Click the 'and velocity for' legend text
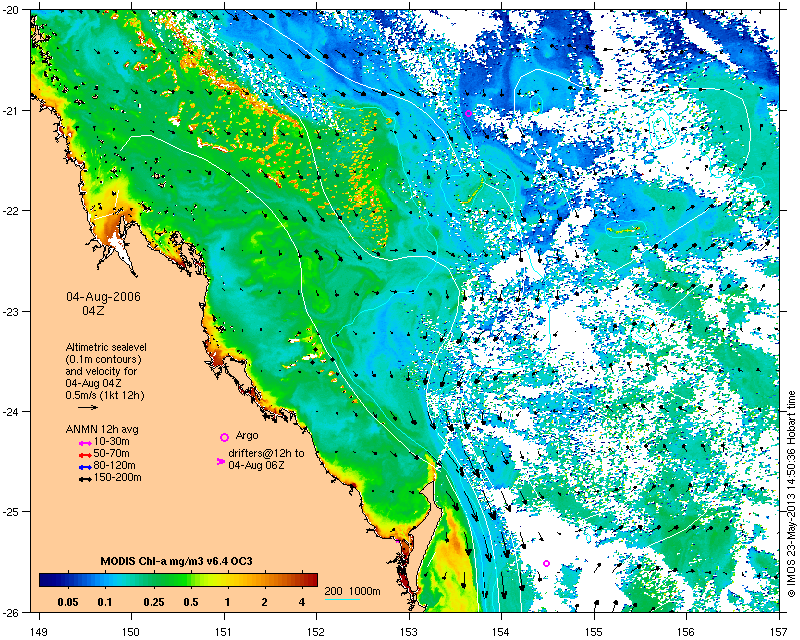 [101, 371]
